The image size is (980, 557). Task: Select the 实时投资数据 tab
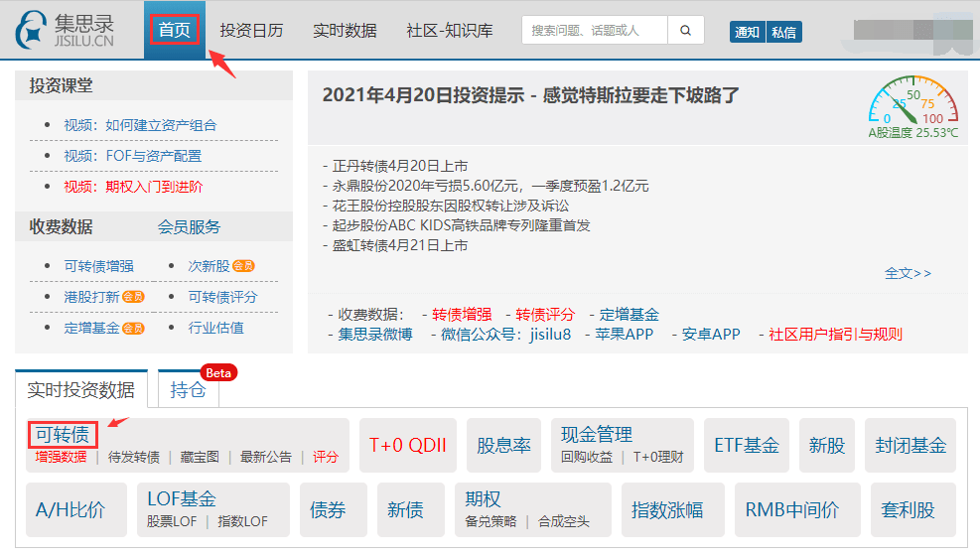click(x=81, y=390)
